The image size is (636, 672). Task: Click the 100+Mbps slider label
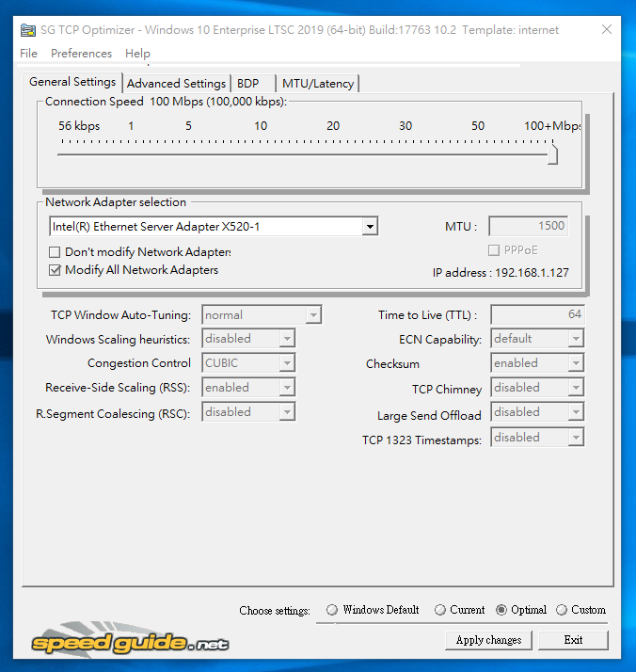pos(552,126)
